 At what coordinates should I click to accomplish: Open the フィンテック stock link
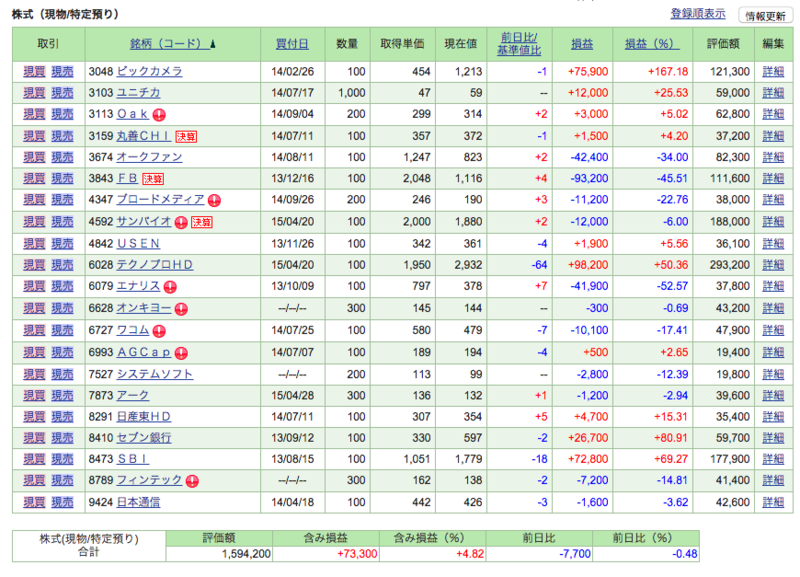pos(149,480)
